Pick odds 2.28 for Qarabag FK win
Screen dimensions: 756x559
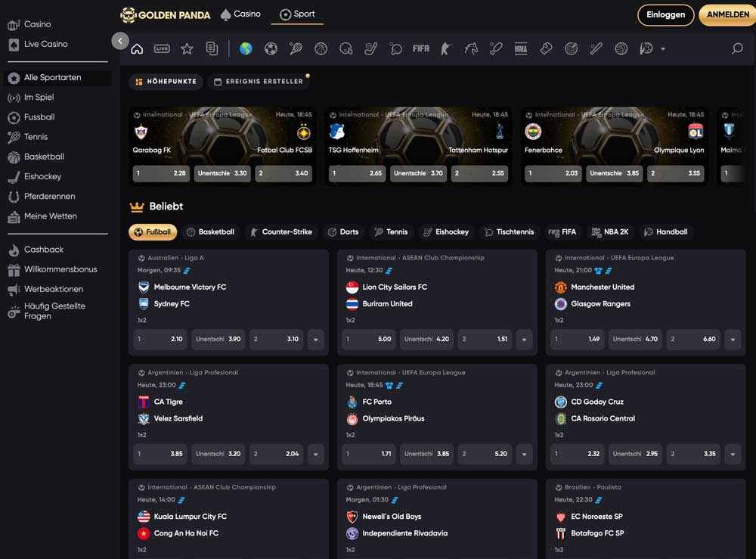point(160,173)
